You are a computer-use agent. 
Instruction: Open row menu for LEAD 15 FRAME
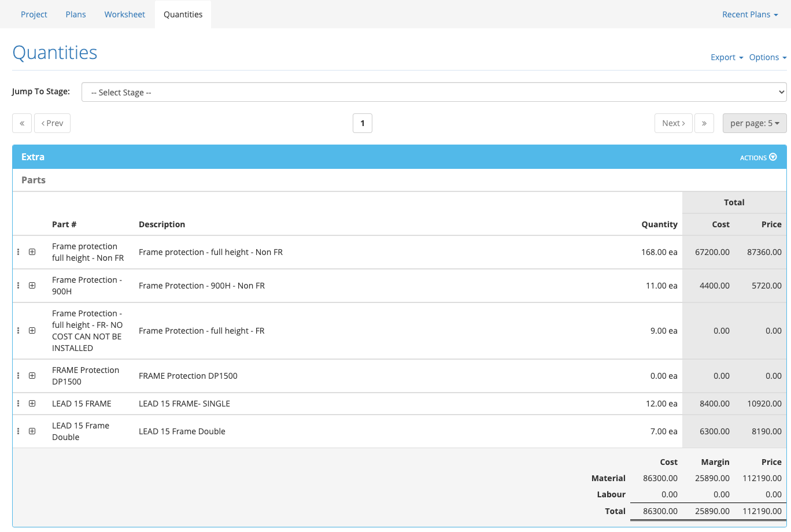(18, 404)
